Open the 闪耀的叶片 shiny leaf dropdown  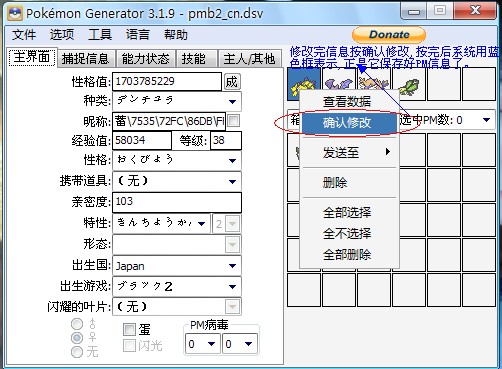pyautogui.click(x=177, y=307)
